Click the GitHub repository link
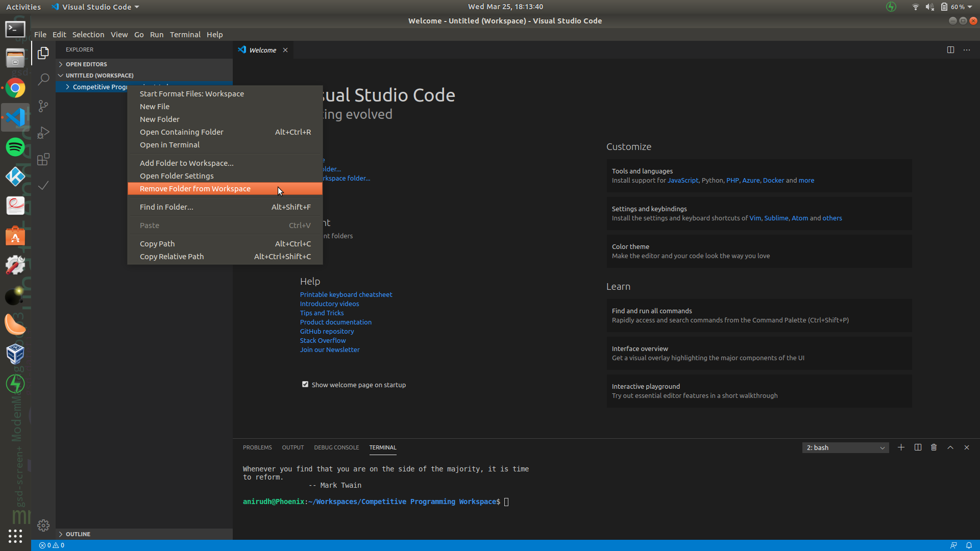This screenshot has height=551, width=980. 327,332
